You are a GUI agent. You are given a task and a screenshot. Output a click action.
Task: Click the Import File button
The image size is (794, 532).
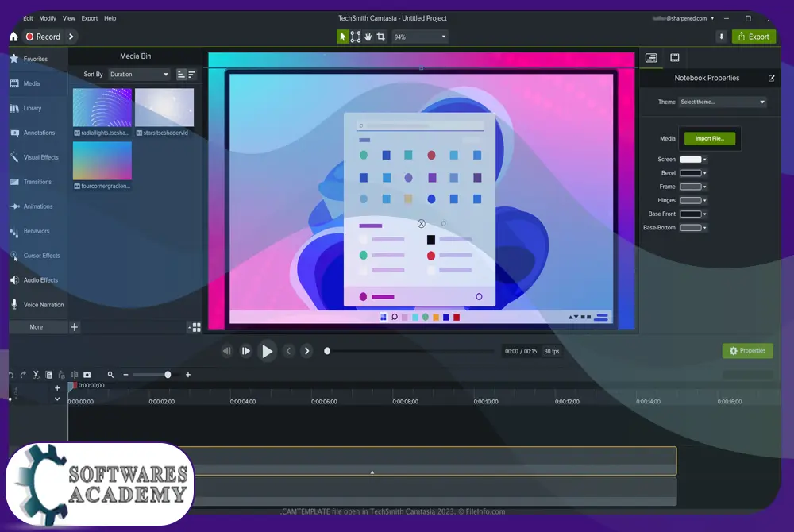coord(709,138)
